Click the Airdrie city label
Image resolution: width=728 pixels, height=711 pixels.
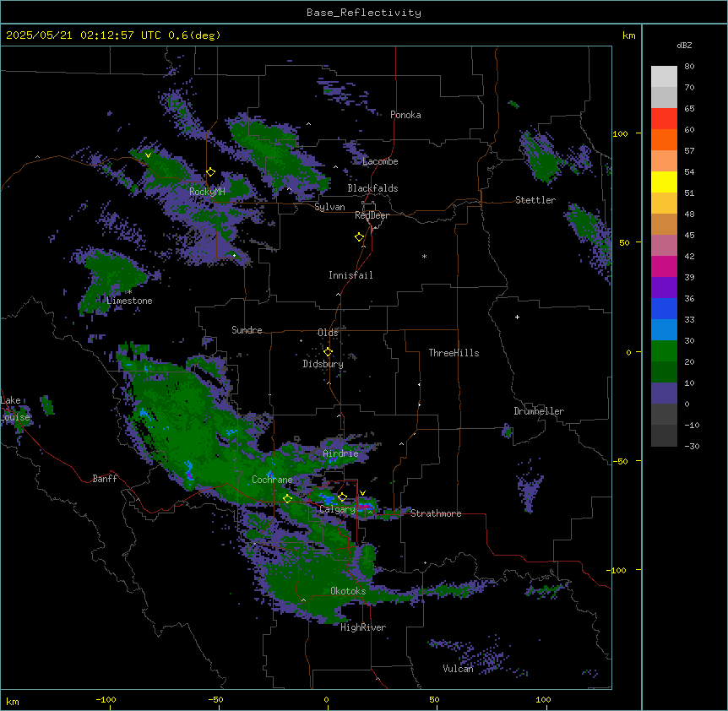pyautogui.click(x=340, y=453)
